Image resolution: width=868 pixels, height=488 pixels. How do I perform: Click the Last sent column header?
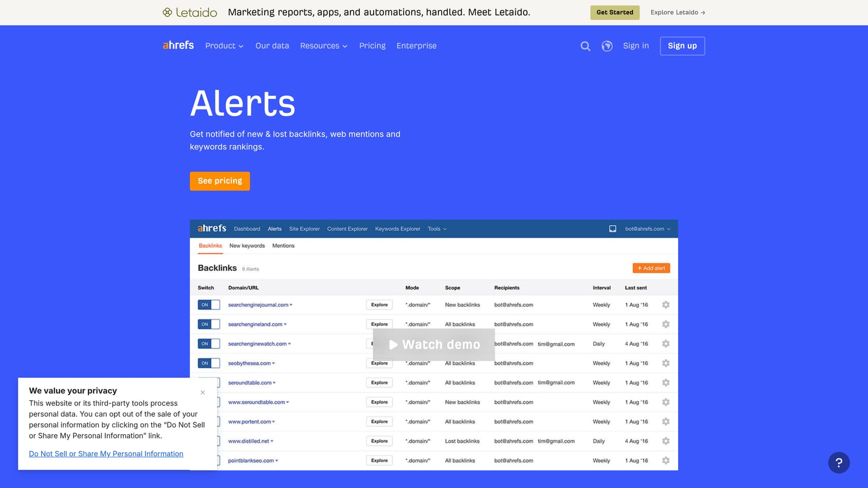636,288
